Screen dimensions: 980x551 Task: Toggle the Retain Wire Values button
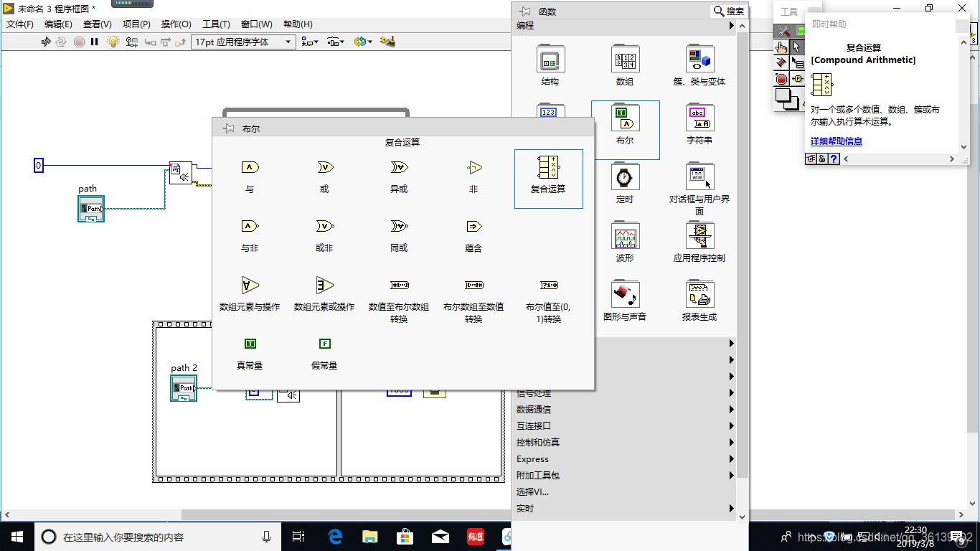(131, 42)
